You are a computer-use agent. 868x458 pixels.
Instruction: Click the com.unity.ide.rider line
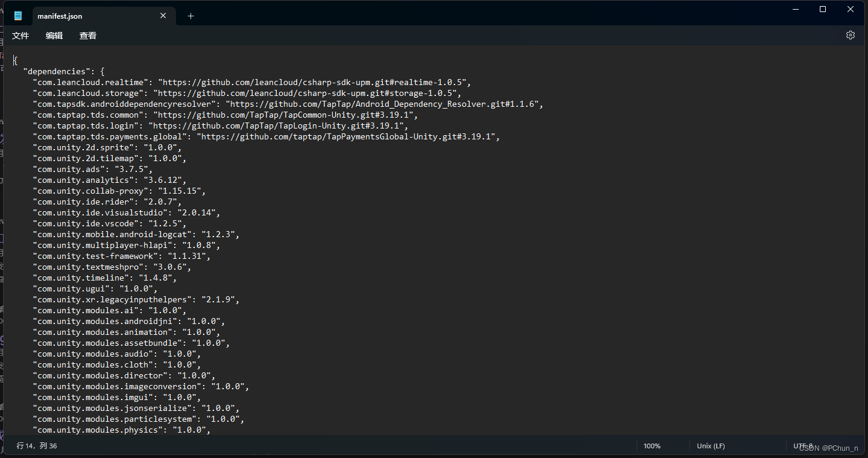point(107,202)
